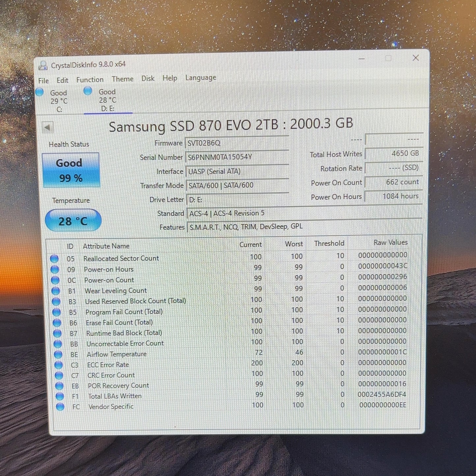This screenshot has width=476, height=476.
Task: Click the Airflow Temperature attribute name
Action: coord(117,354)
